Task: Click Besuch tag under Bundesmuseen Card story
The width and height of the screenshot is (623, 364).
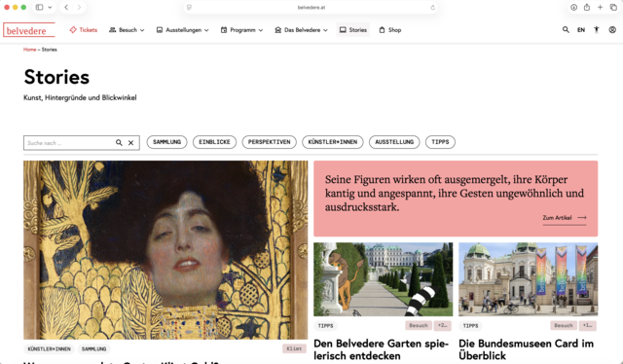Action: (564, 325)
